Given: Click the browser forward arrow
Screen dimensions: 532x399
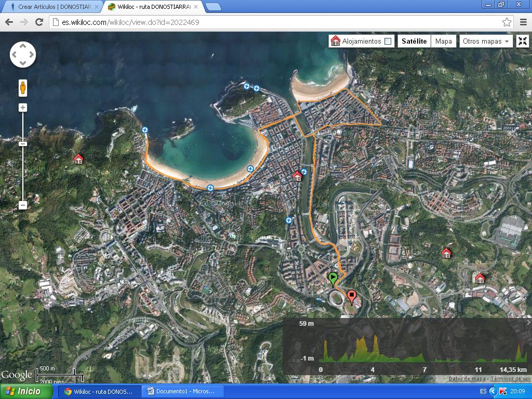Looking at the screenshot, I should [x=24, y=22].
